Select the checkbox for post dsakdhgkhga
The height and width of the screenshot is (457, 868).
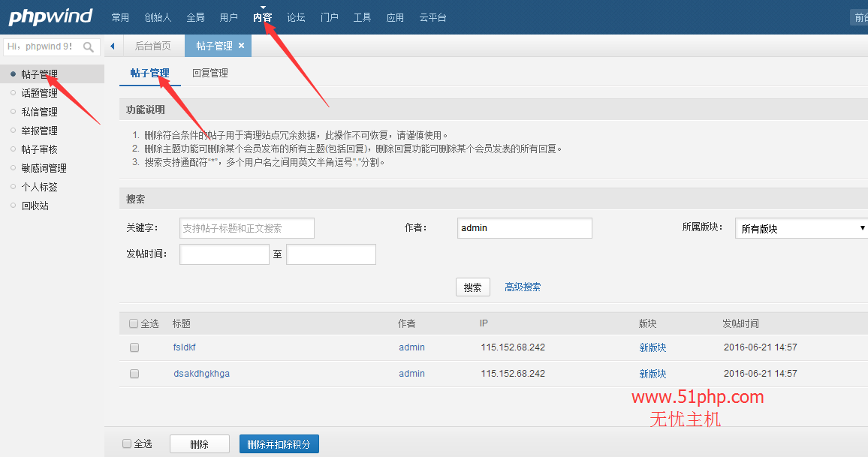pyautogui.click(x=134, y=374)
